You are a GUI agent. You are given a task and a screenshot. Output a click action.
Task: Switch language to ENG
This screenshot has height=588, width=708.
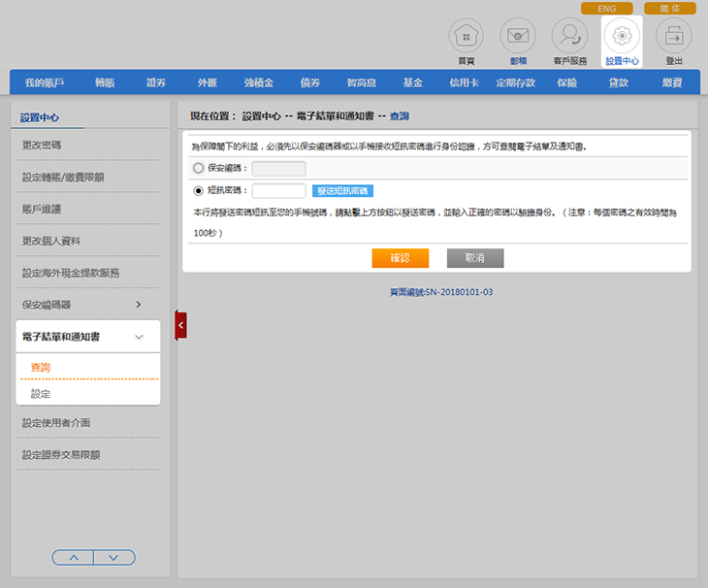pos(606,8)
